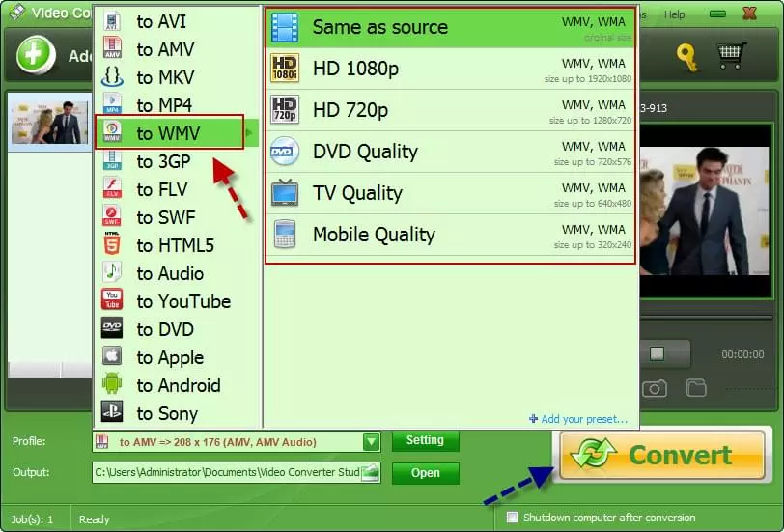Click the Setting button
The width and height of the screenshot is (784, 532).
tap(425, 440)
